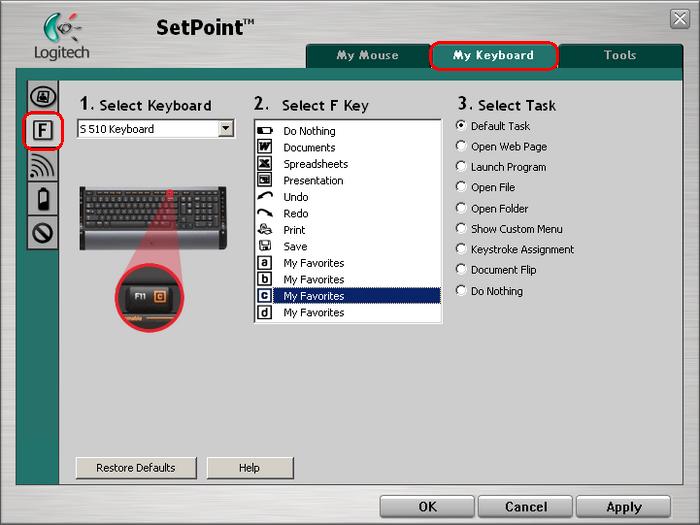Select the Open File task option
The height and width of the screenshot is (525, 700).
[461, 187]
